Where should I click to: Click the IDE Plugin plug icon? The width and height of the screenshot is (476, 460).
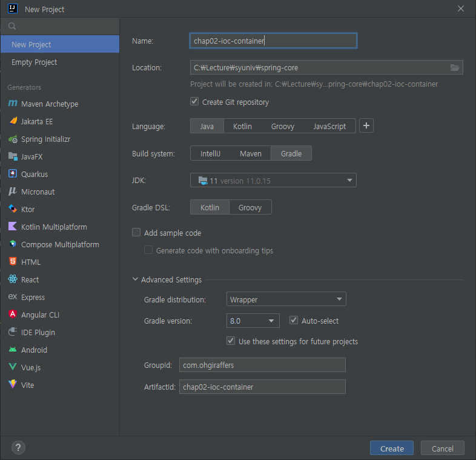coord(13,332)
